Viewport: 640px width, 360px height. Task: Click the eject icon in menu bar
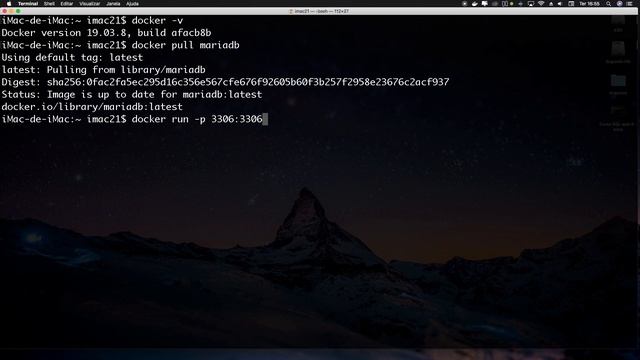[551, 4]
